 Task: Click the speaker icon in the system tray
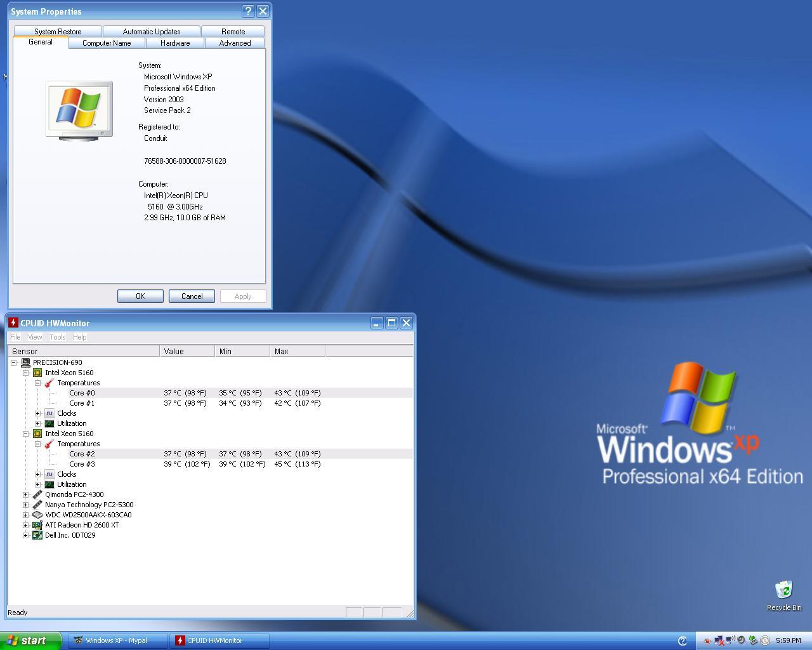pyautogui.click(x=741, y=640)
